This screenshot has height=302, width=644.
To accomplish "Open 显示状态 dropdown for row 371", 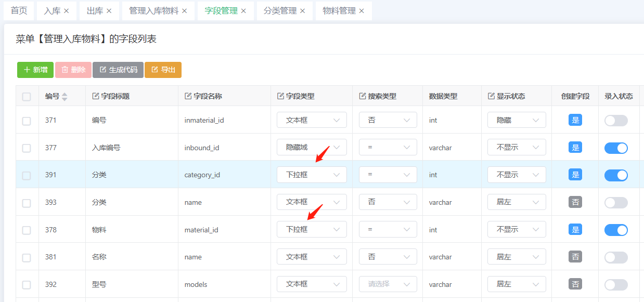I will coord(516,120).
